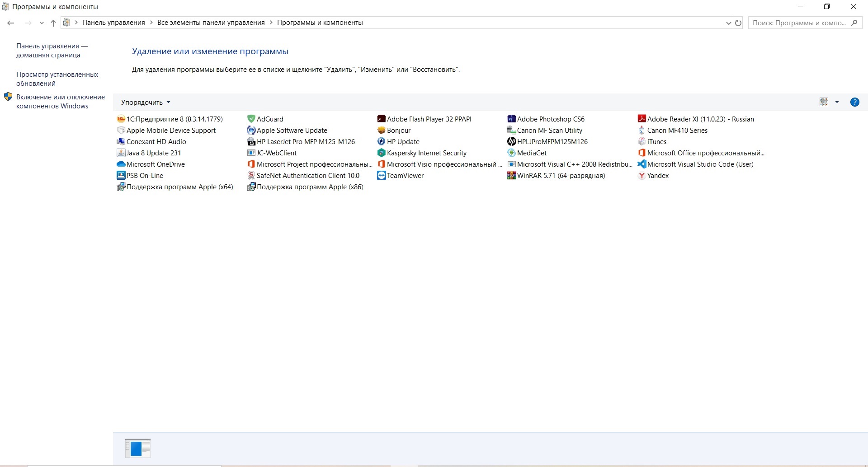Click Программы и компоненты breadcrumb

coord(320,23)
